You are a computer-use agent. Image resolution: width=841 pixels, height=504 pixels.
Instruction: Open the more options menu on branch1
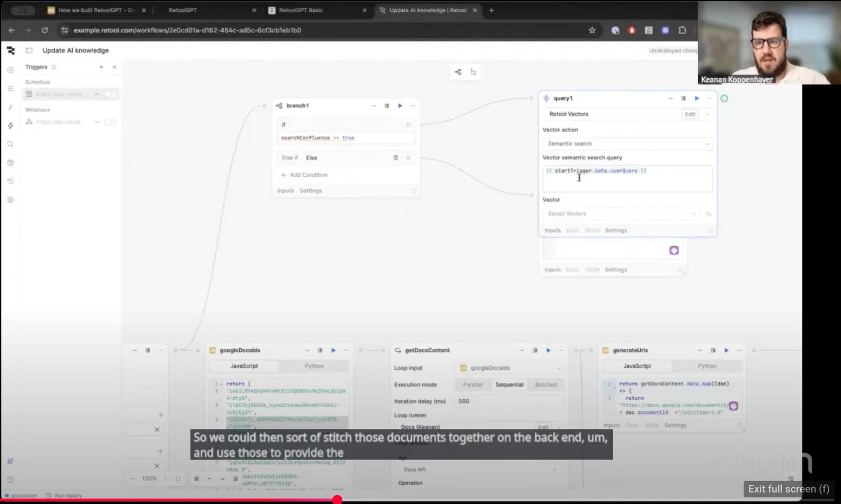[413, 106]
